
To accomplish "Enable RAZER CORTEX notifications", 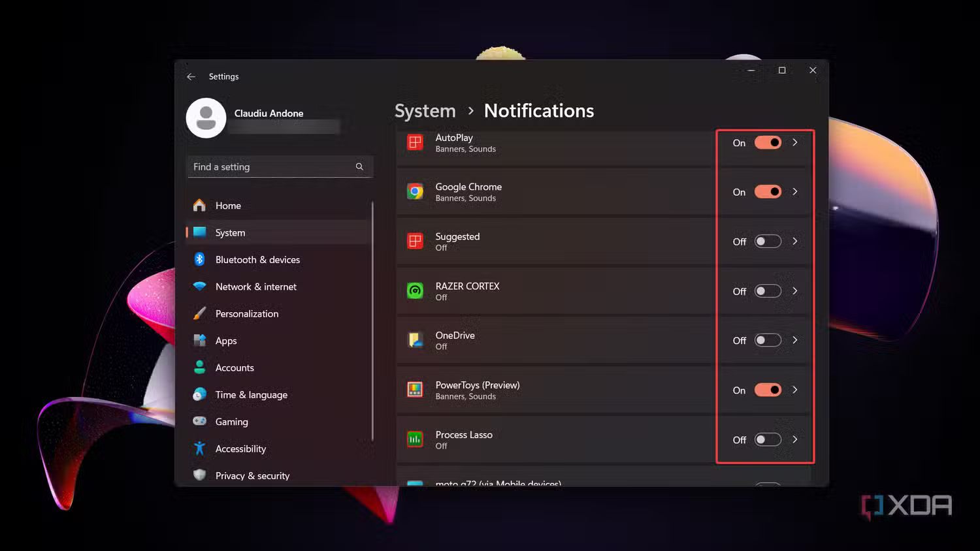I will point(768,291).
